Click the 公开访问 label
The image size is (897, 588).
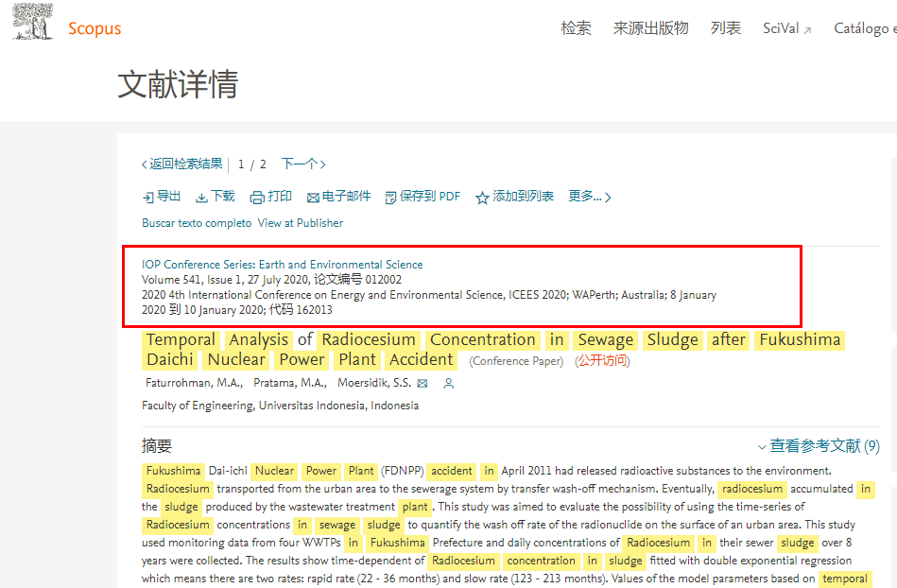click(602, 361)
